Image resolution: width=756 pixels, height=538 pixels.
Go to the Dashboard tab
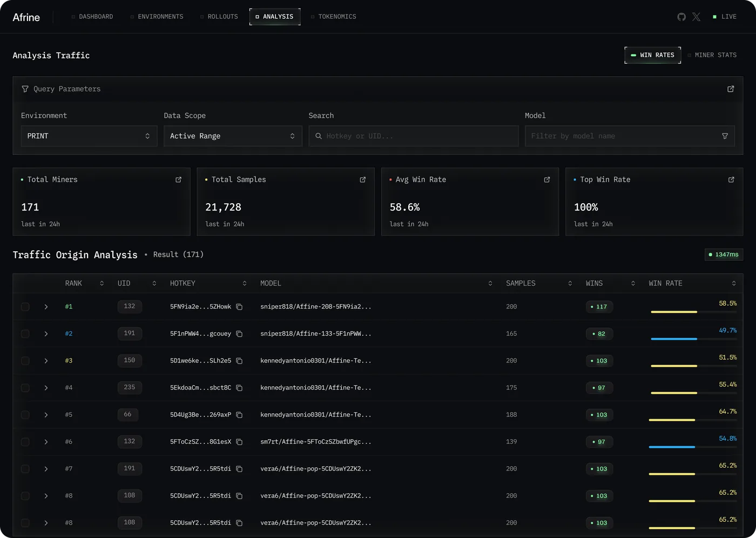92,17
